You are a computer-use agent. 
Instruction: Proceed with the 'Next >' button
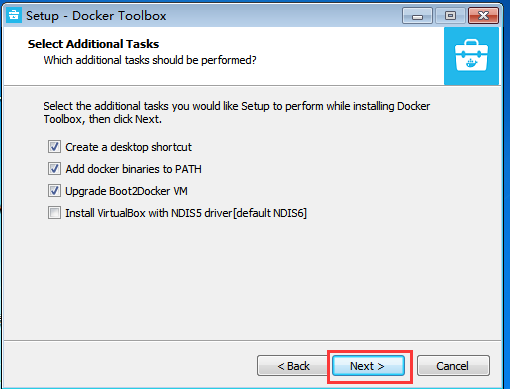coord(368,366)
